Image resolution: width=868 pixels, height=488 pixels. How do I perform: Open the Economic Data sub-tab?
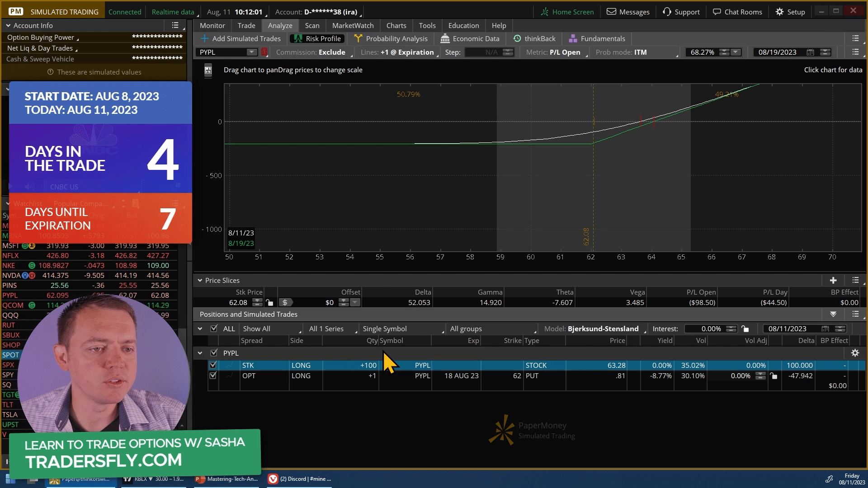pos(470,39)
